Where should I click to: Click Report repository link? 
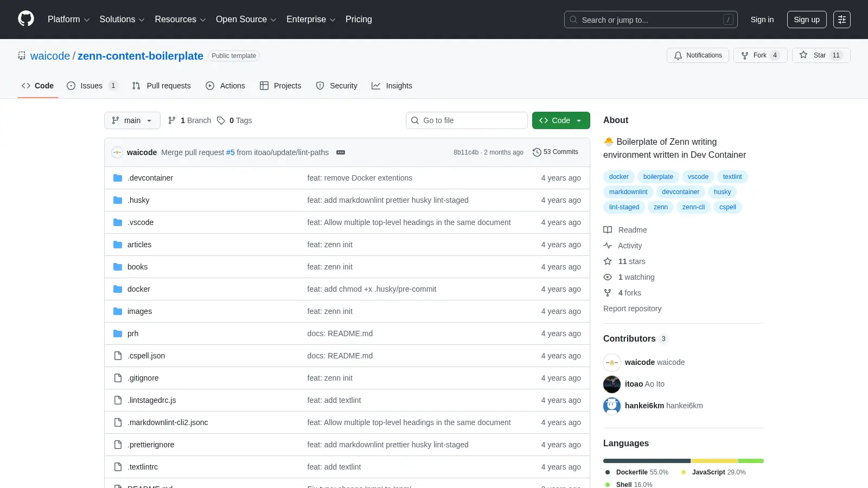(632, 309)
